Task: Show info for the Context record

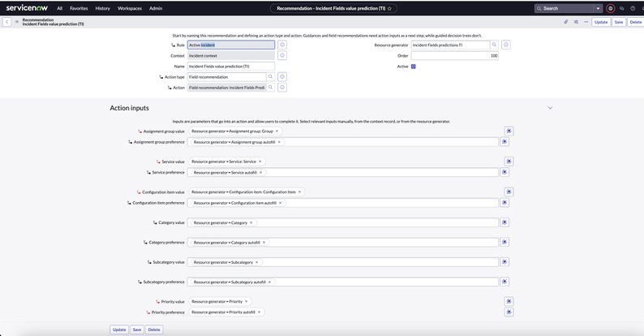Action: click(282, 55)
